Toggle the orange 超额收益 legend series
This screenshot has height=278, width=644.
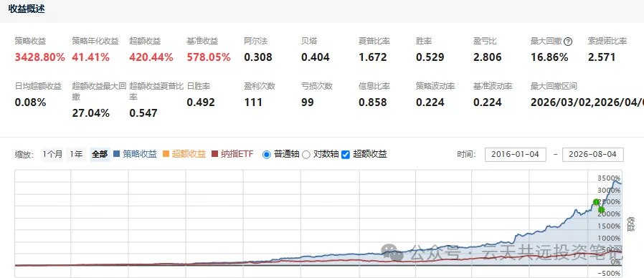tap(184, 154)
